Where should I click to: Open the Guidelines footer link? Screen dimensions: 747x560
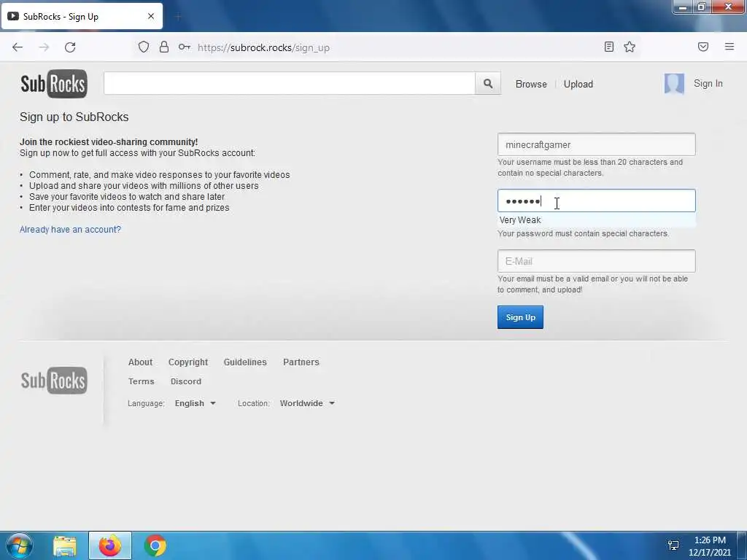(x=245, y=362)
